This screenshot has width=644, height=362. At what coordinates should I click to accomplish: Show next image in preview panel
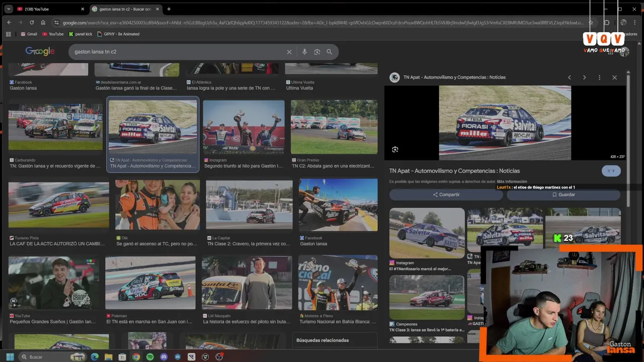tap(584, 77)
